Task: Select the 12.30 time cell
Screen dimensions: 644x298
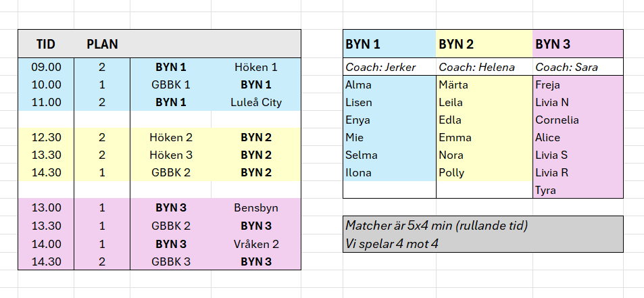Action: tap(46, 137)
